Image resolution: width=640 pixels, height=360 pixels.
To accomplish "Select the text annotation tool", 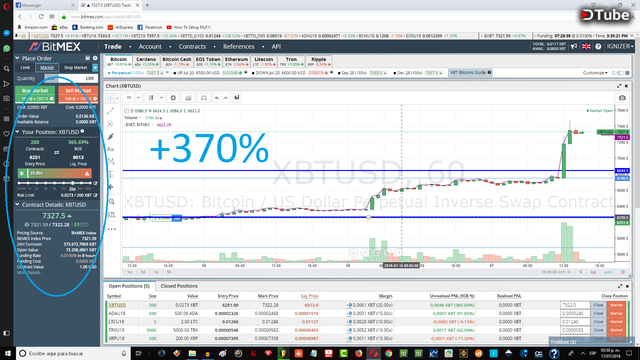I will tap(110, 149).
